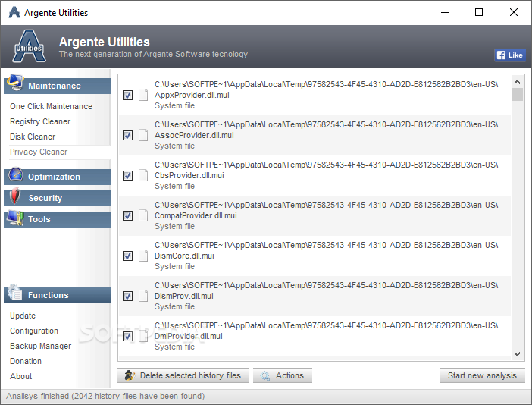532x405 pixels.
Task: Click the Functions documents icon
Action: click(15, 292)
